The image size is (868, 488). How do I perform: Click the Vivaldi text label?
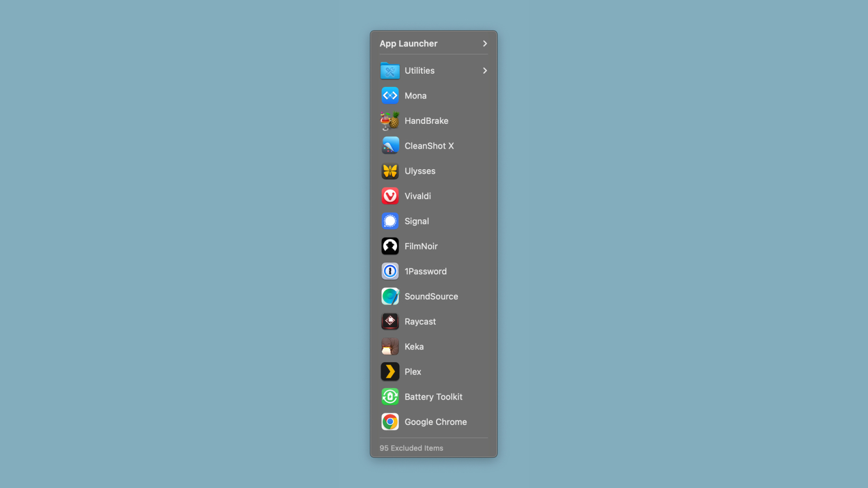(x=418, y=196)
